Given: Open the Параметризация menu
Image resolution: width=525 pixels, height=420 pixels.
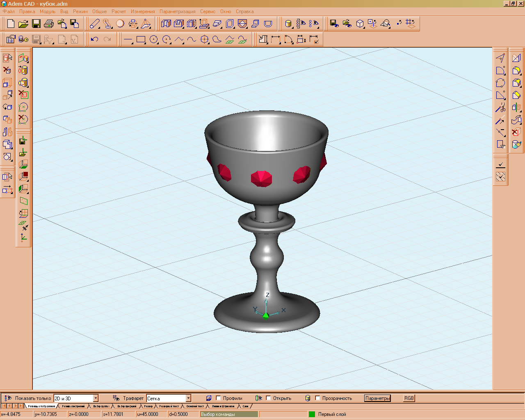Looking at the screenshot, I should [178, 11].
